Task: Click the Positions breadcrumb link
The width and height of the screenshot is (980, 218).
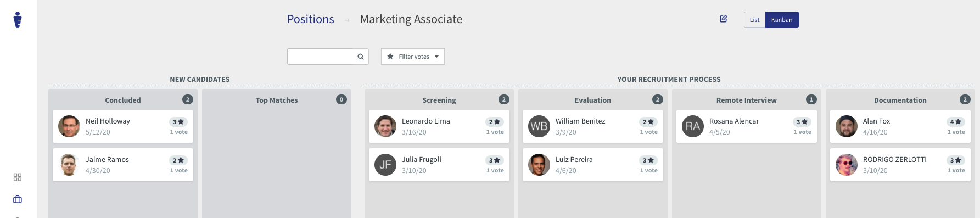Action: [x=310, y=19]
